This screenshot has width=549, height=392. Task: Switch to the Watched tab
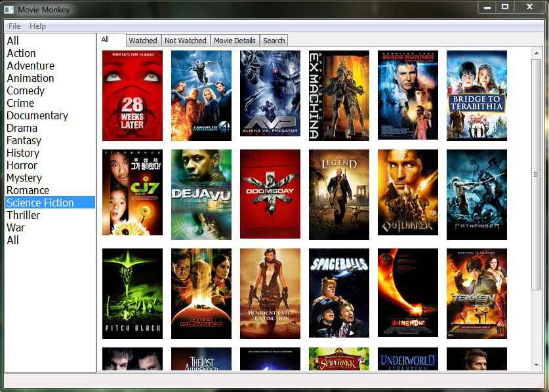[143, 41]
